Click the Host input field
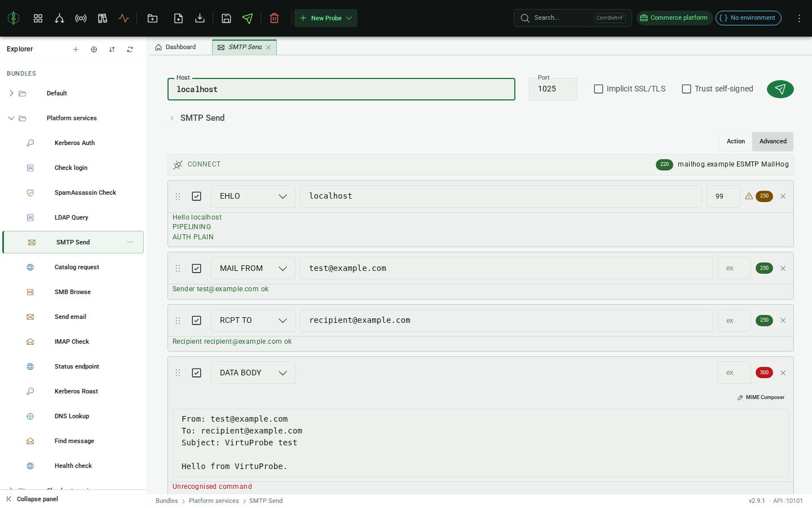 coord(341,89)
